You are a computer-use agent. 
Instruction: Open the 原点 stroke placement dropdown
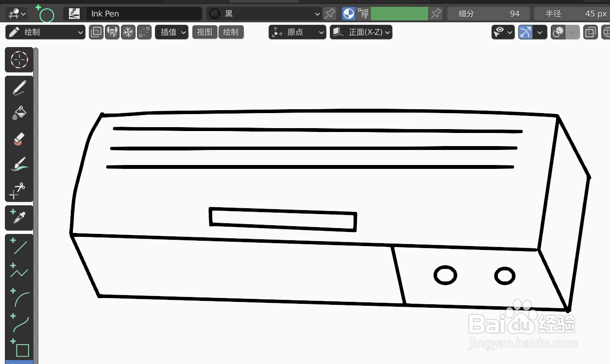tap(297, 33)
